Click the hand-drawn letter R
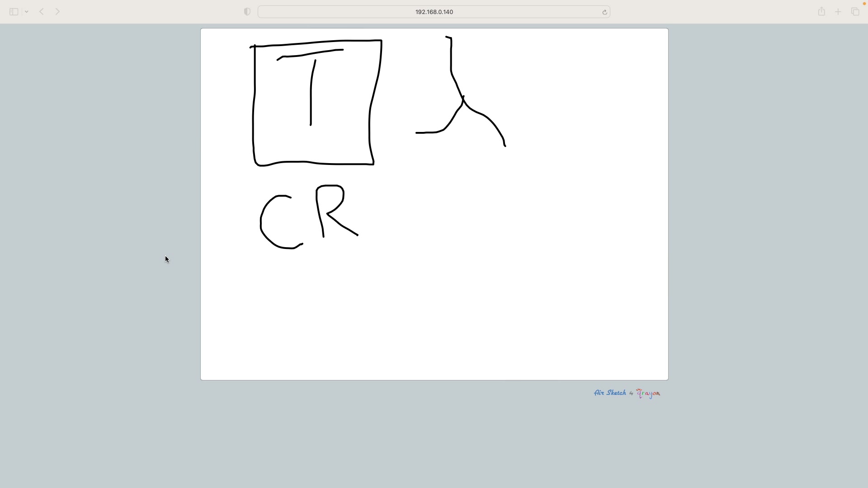Image resolution: width=868 pixels, height=488 pixels. 319,212
